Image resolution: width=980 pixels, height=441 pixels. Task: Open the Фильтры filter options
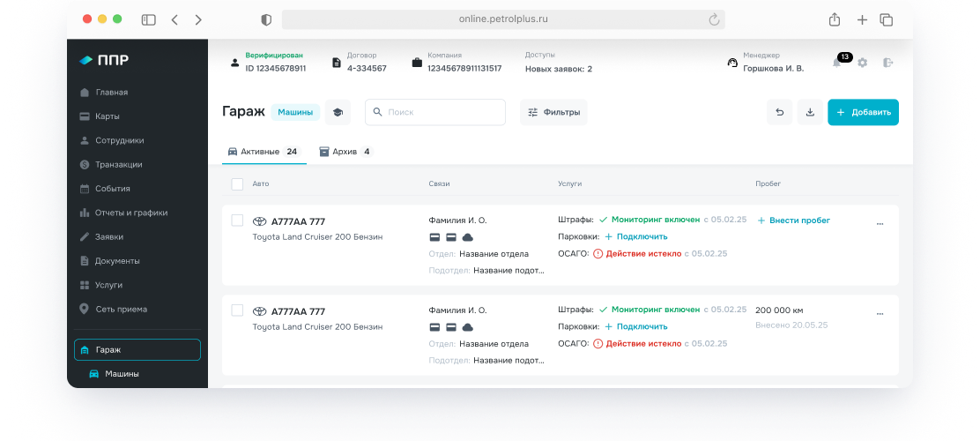(553, 112)
